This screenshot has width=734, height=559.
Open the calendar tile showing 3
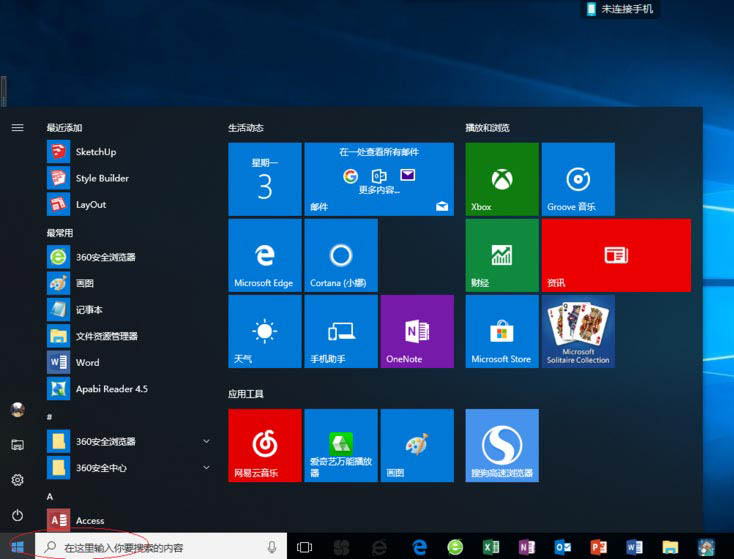click(x=264, y=179)
